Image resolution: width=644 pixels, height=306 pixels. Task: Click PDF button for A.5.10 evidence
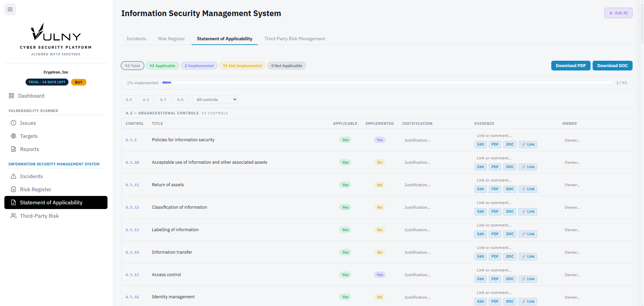495,167
